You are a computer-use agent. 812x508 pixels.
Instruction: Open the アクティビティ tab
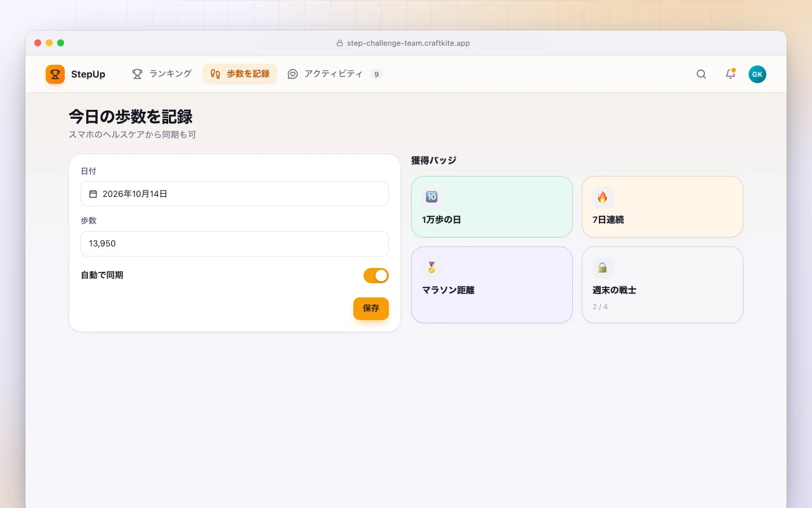pyautogui.click(x=335, y=74)
